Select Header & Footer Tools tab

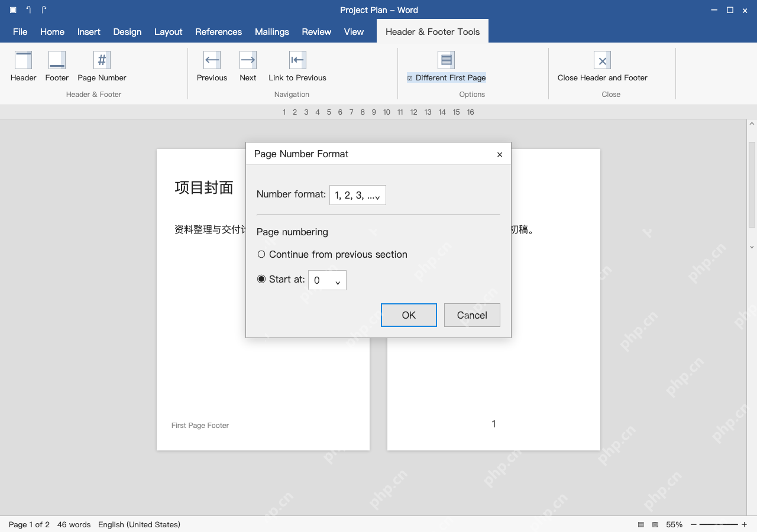coord(432,32)
